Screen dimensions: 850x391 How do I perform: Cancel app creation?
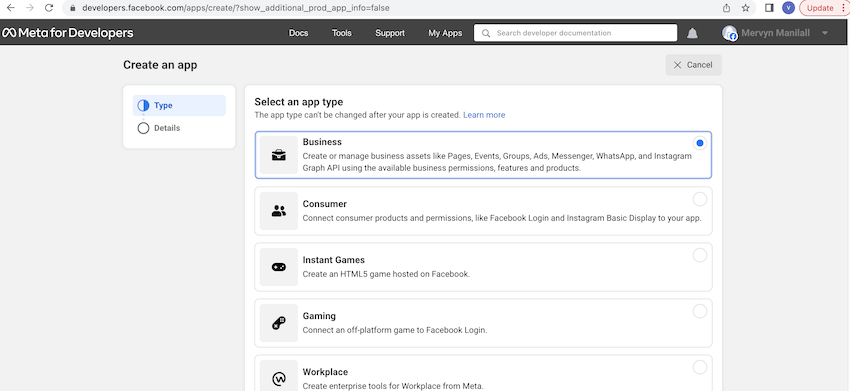click(x=693, y=65)
